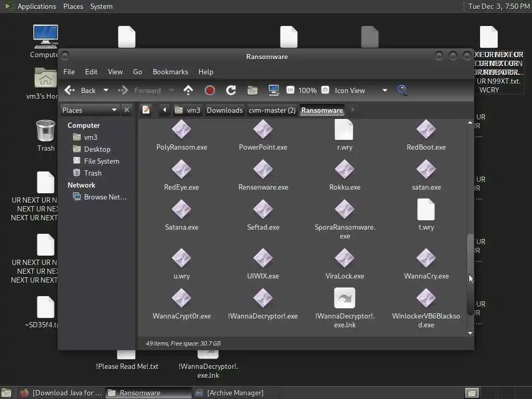The width and height of the screenshot is (532, 399).
Task: Close the Places side pane
Action: [x=127, y=110]
